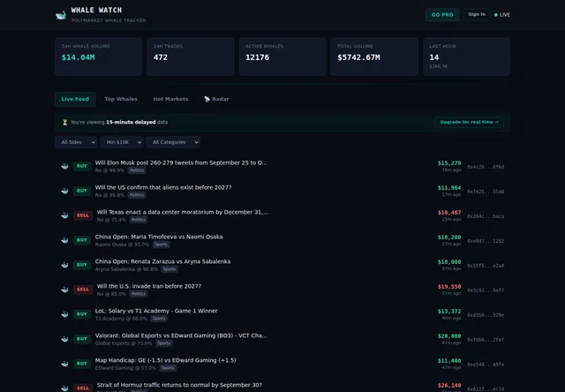The image size is (565, 392).
Task: Click the 24H Trades 472 card
Action: (191, 57)
